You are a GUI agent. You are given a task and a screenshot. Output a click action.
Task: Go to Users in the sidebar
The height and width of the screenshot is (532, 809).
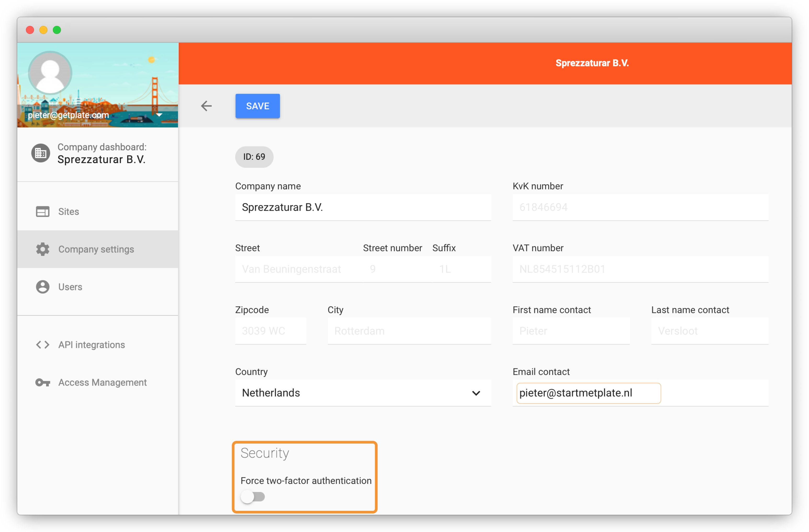[x=98, y=287]
